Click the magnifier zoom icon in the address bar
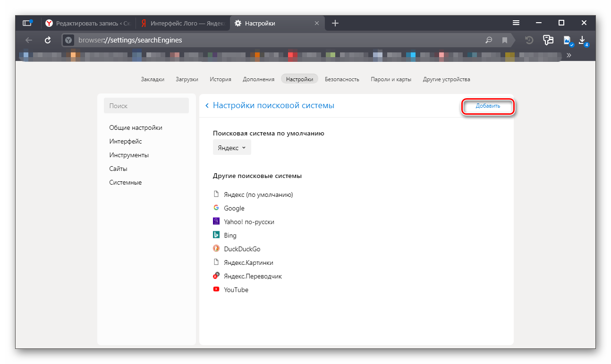The width and height of the screenshot is (611, 364). [x=489, y=40]
